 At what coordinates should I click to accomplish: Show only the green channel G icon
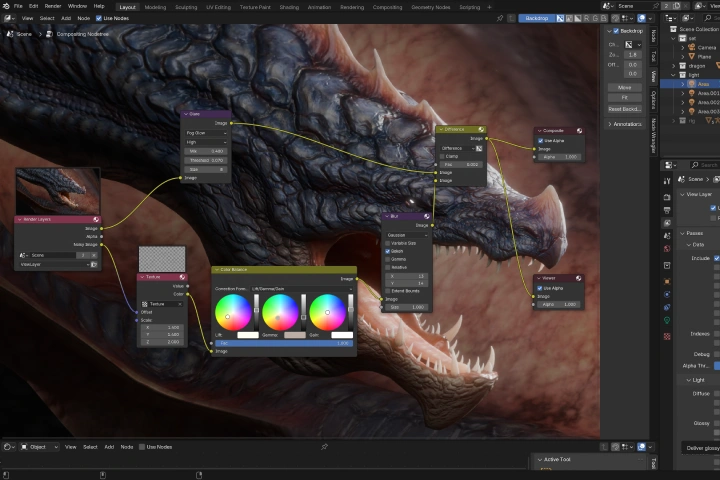pyautogui.click(x=595, y=18)
